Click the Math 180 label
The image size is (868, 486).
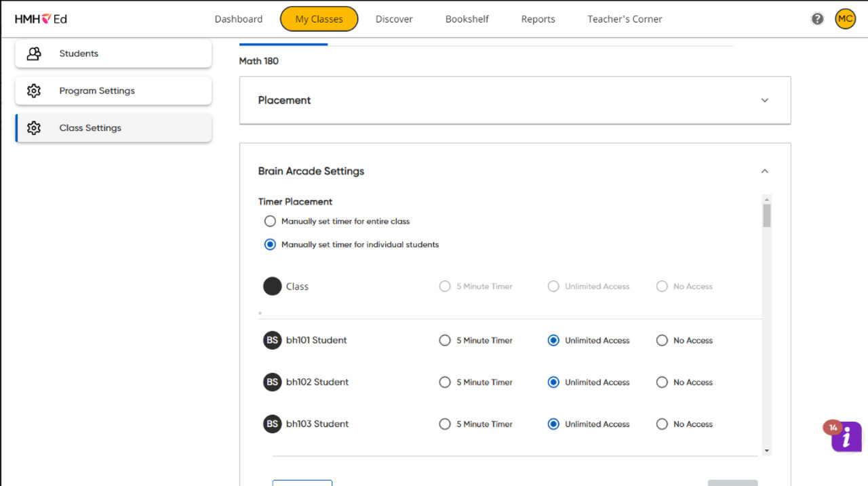coord(259,61)
